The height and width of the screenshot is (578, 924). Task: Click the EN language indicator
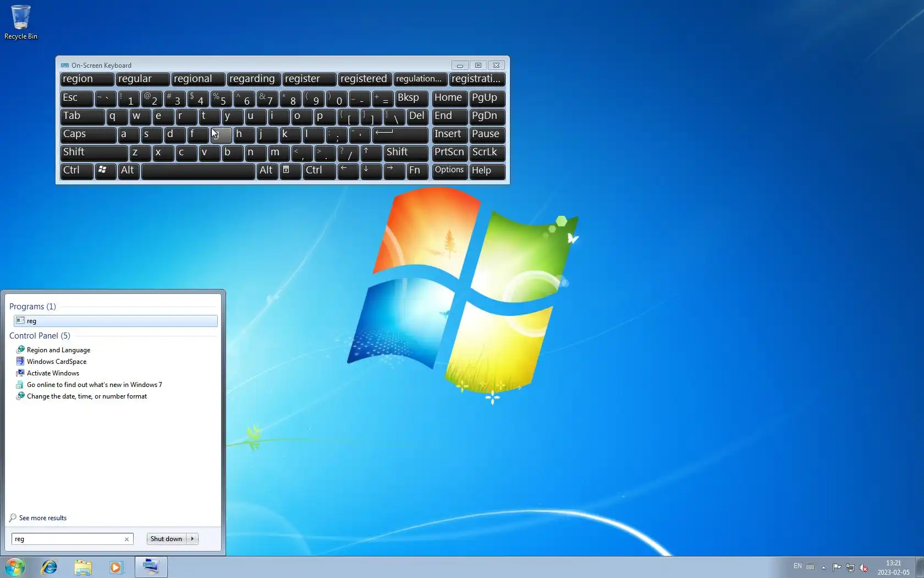(798, 566)
